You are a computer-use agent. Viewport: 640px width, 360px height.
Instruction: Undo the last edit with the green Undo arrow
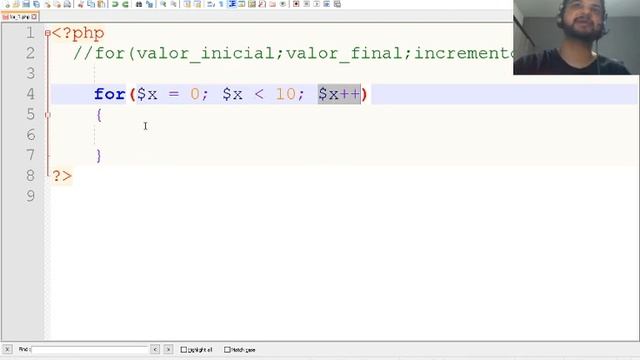pyautogui.click(x=115, y=4)
